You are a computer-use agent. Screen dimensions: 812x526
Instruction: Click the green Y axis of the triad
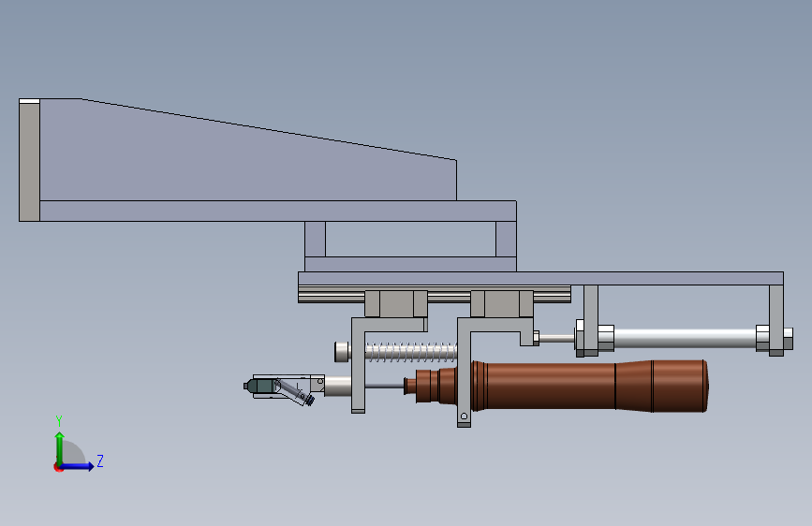60,449
